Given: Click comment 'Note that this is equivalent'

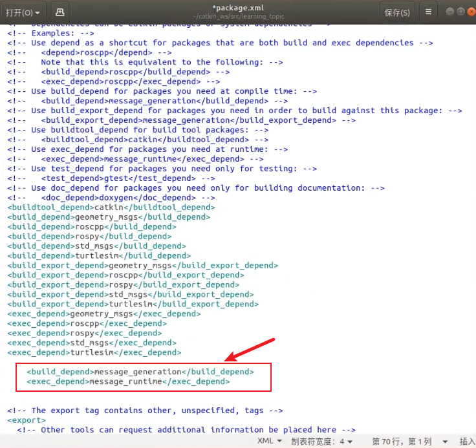Looking at the screenshot, I should (145, 63).
